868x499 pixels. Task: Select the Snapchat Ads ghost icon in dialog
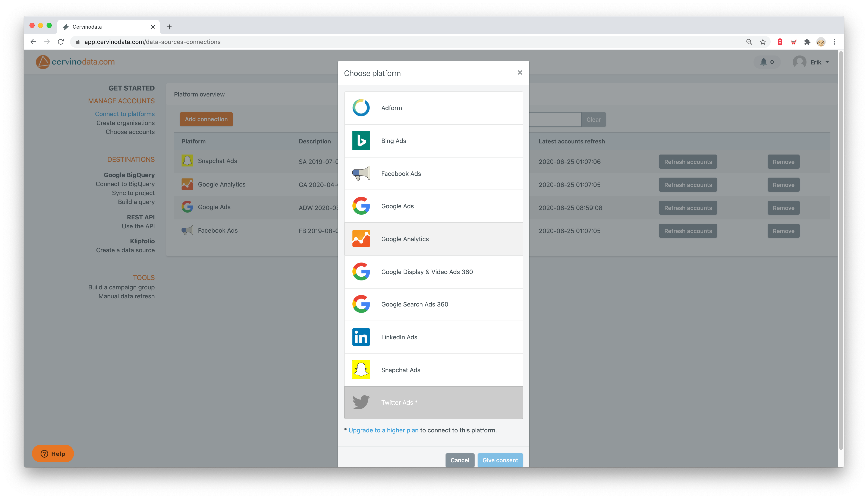[x=361, y=370]
